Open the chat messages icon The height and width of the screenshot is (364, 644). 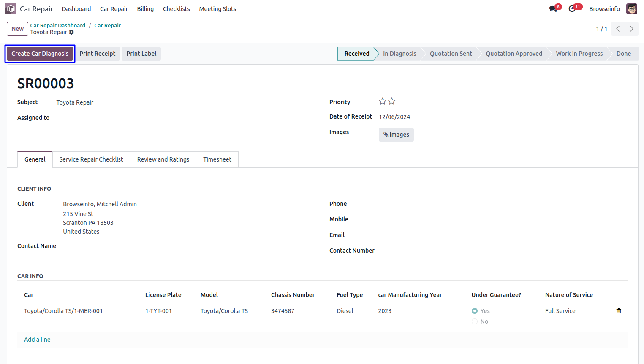(553, 9)
